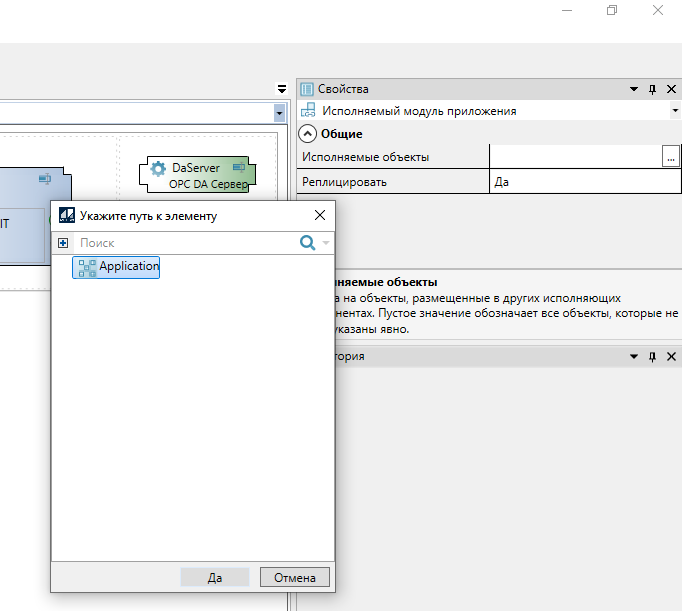Click the DaServer gear icon
The height and width of the screenshot is (611, 682).
157,169
